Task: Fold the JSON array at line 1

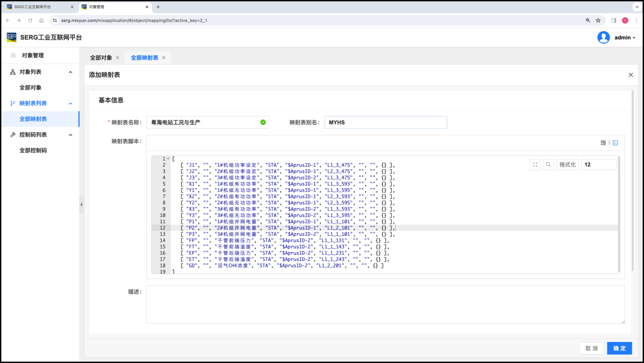Action: coord(168,159)
